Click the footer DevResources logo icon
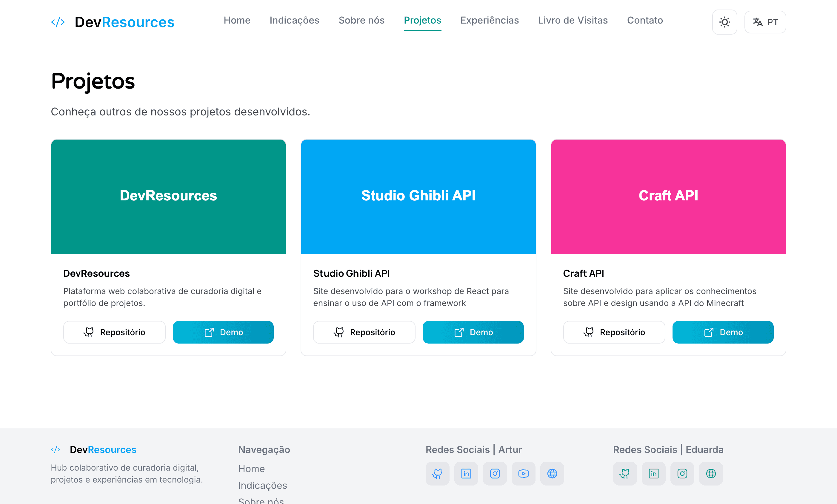The width and height of the screenshot is (837, 504). point(55,450)
